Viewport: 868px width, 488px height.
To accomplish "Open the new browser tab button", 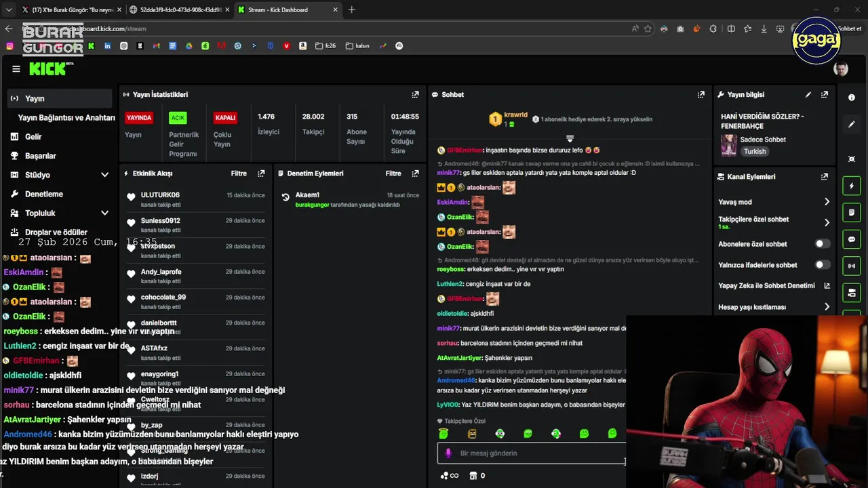I will point(351,9).
